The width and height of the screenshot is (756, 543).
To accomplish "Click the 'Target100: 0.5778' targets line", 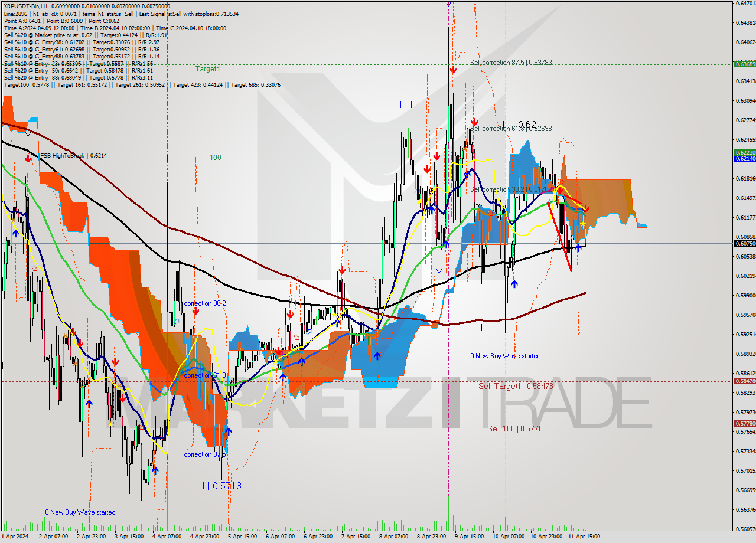I will (x=142, y=84).
